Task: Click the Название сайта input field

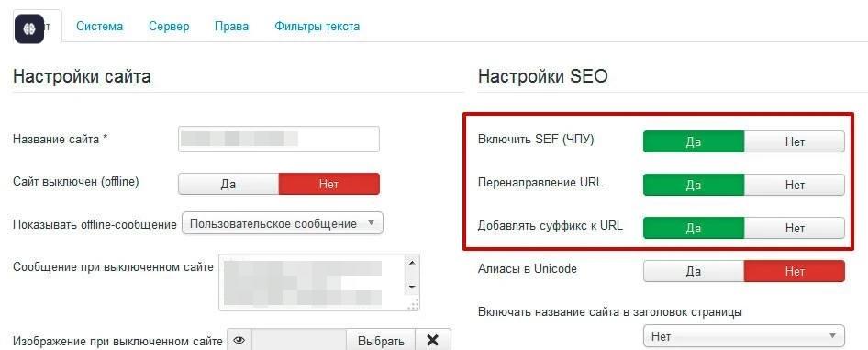Action: click(279, 139)
